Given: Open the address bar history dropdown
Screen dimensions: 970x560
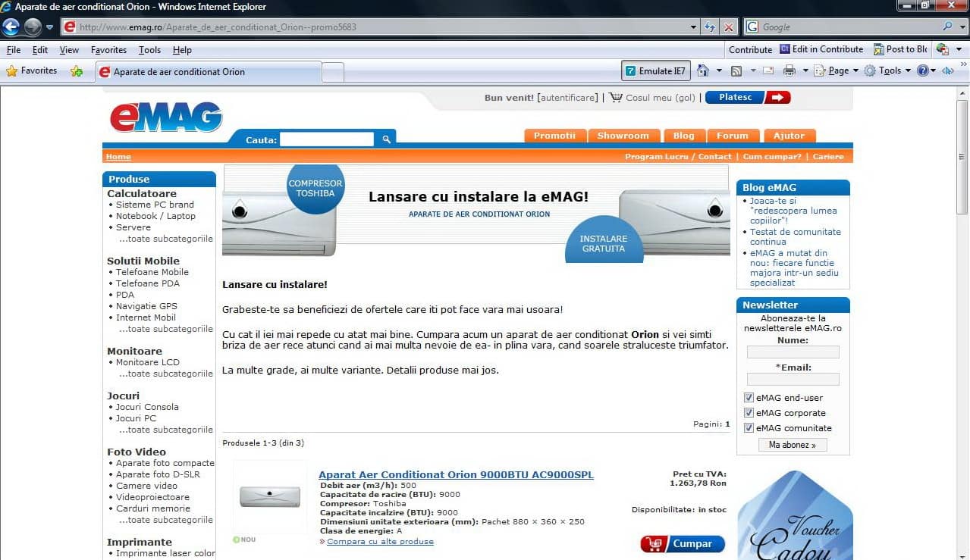Looking at the screenshot, I should pyautogui.click(x=693, y=27).
